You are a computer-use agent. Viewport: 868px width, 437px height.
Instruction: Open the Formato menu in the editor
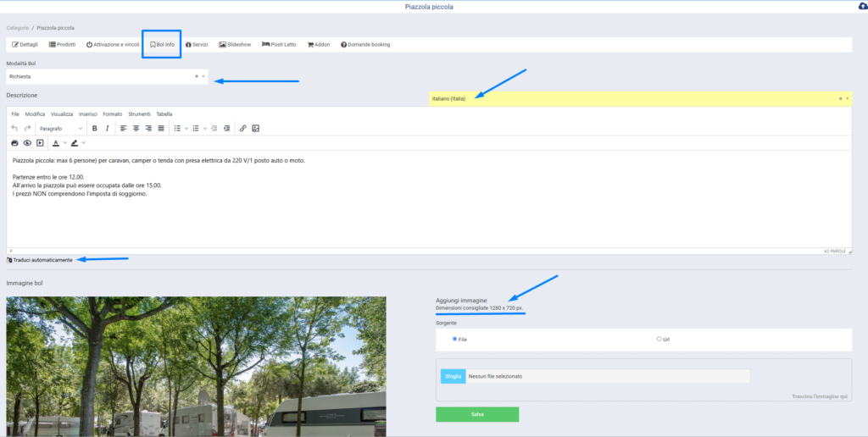tap(113, 113)
